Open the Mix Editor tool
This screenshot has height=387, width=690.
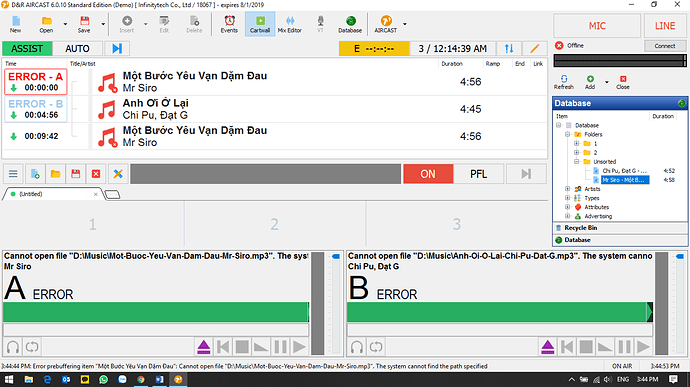tap(290, 24)
